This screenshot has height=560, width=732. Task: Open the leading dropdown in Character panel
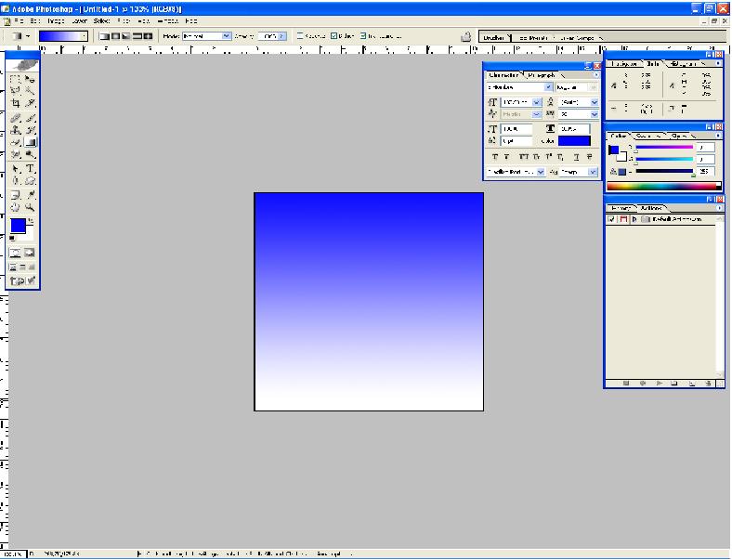click(595, 102)
